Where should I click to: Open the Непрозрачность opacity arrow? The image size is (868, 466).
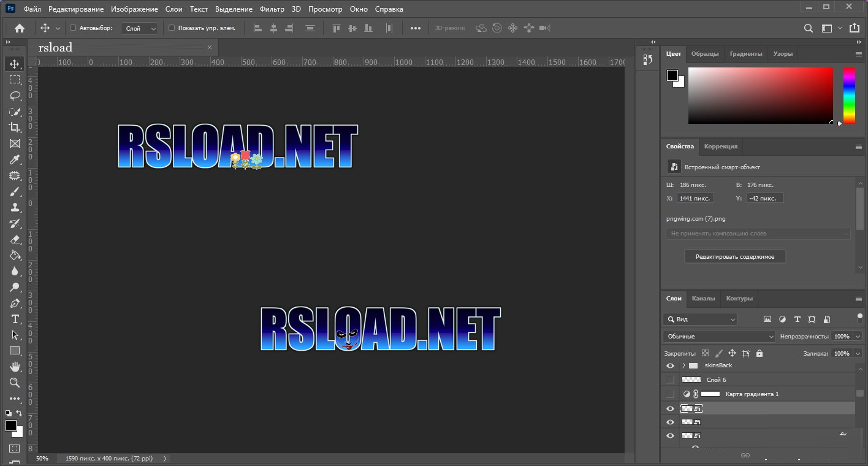point(858,337)
